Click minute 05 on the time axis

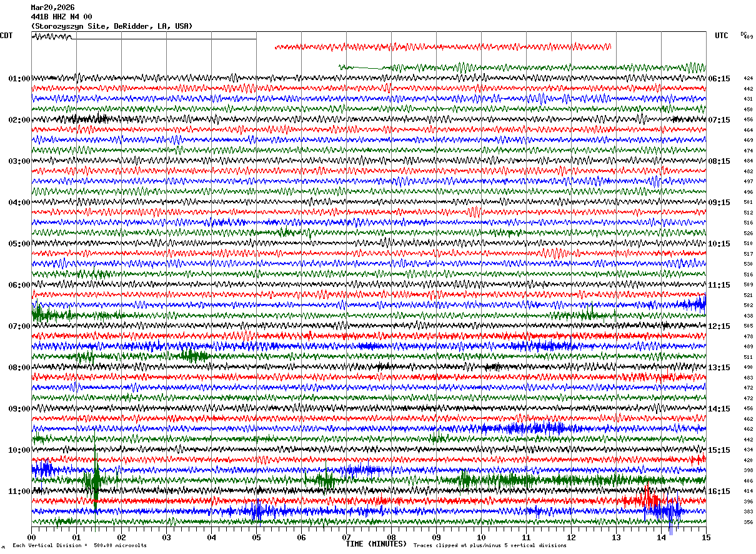coord(256,537)
